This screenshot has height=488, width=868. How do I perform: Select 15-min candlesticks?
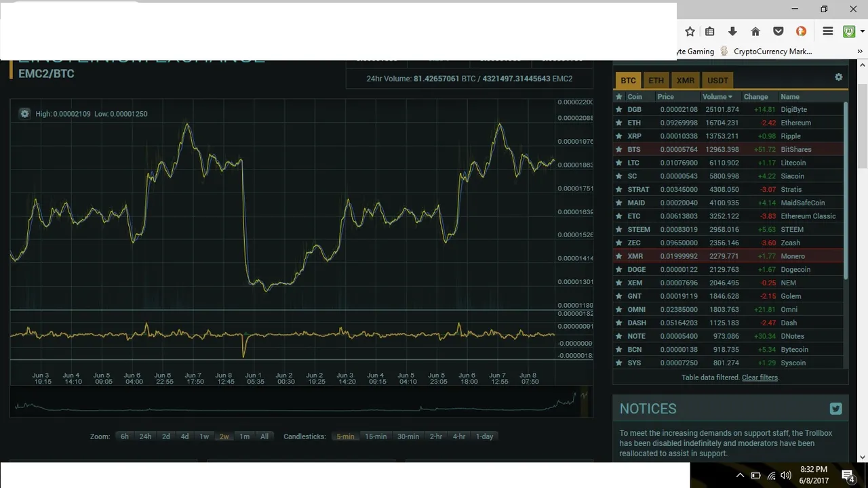[x=376, y=436]
